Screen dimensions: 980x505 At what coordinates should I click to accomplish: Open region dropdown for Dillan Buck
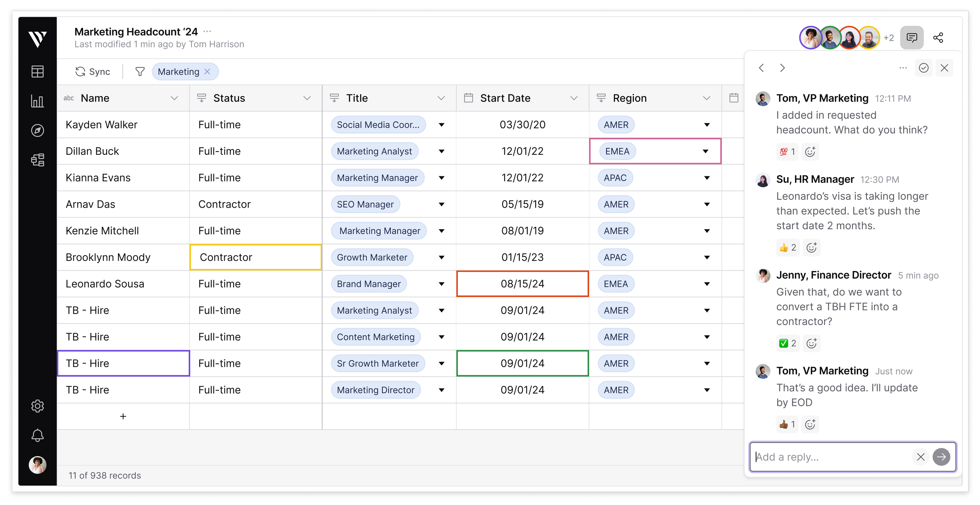pos(706,151)
